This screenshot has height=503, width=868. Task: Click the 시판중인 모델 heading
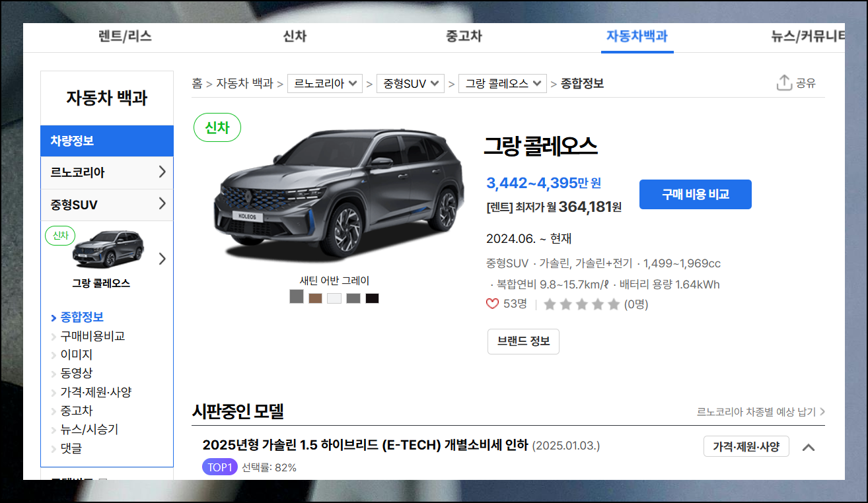[238, 411]
